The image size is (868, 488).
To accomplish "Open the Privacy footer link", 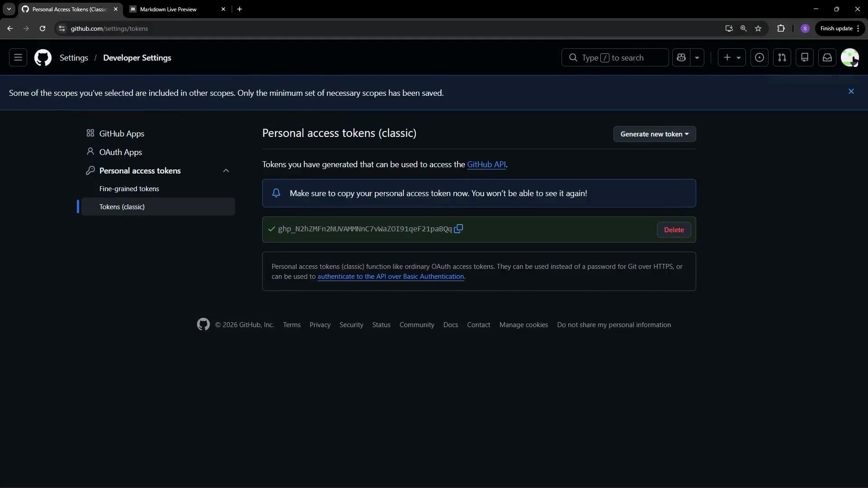I will point(320,324).
